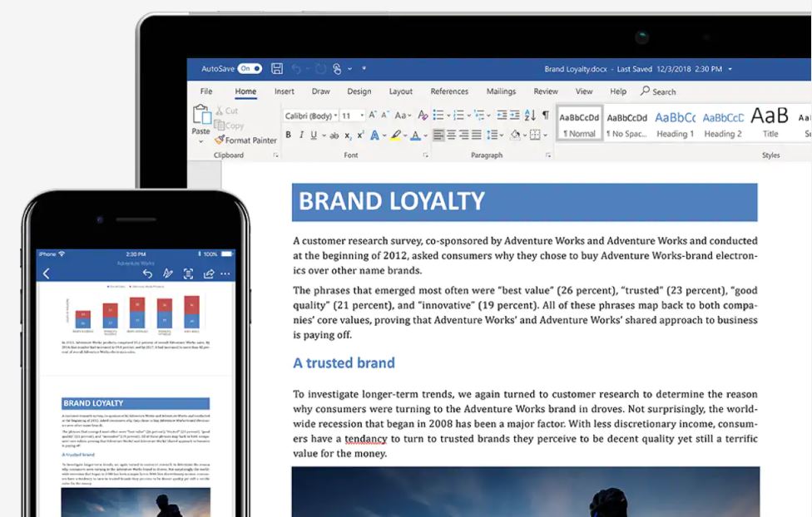Open the Font dialog launcher
The width and height of the screenshot is (812, 517).
pos(426,155)
